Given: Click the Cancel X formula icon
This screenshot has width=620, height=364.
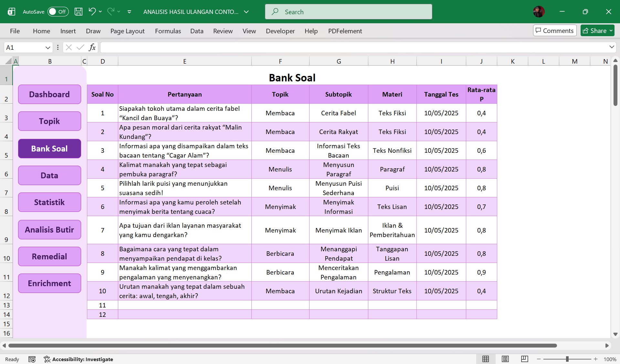Looking at the screenshot, I should 68,47.
